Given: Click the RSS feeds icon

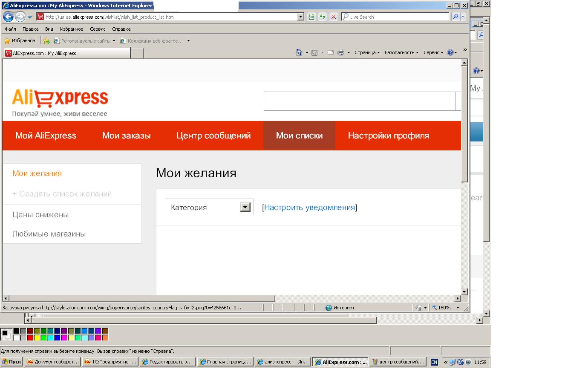Looking at the screenshot, I should pos(314,52).
